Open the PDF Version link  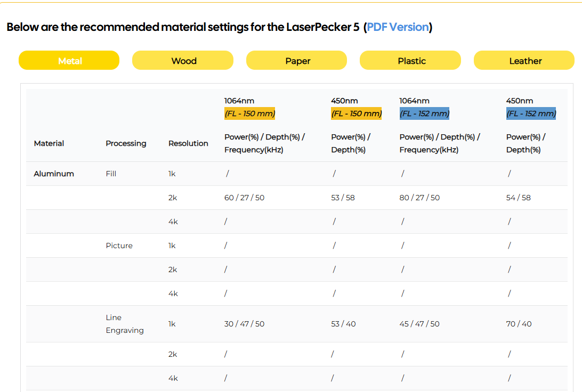398,27
